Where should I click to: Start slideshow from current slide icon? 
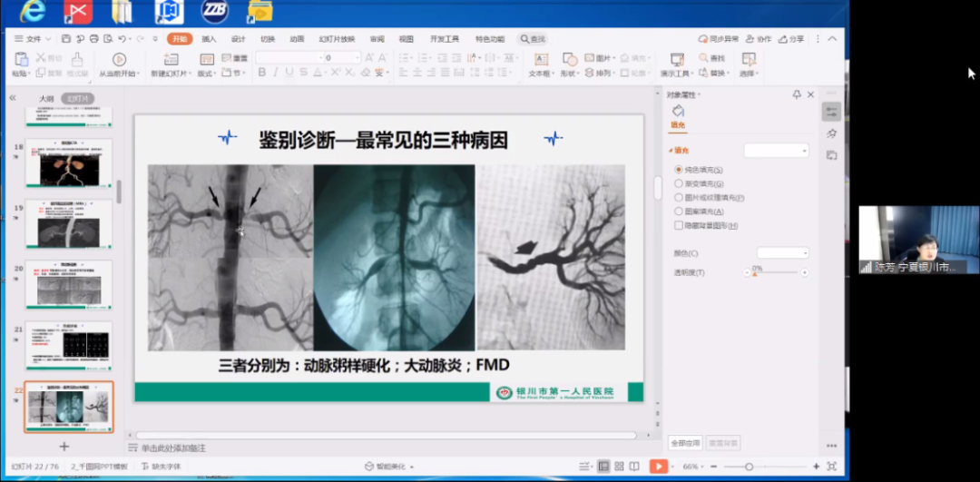[119, 59]
